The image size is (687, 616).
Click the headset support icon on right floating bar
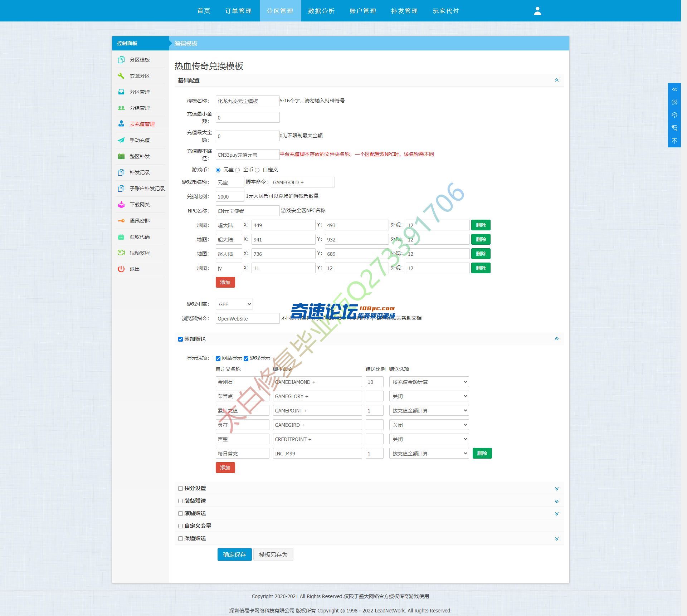click(x=674, y=115)
